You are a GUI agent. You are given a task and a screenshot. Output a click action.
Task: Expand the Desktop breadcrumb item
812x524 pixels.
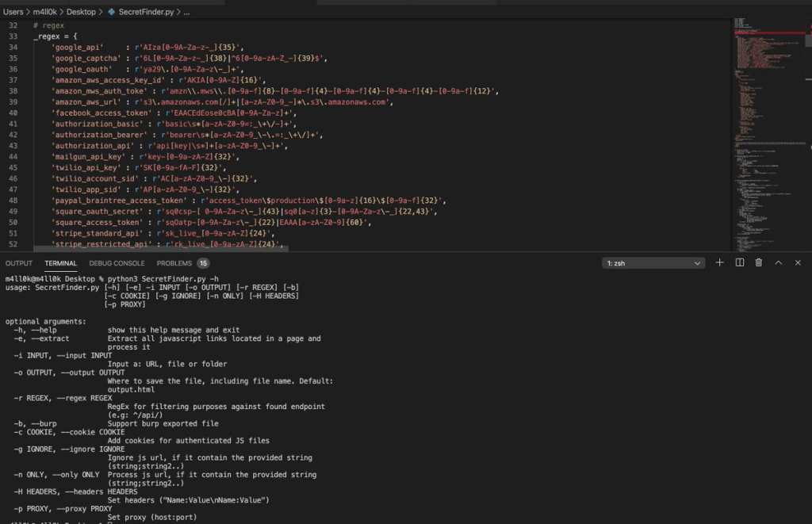(80, 11)
